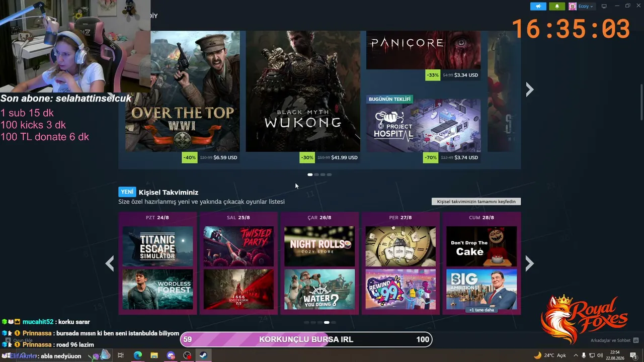
Task: Open Twisted Party game tile
Action: [238, 246]
